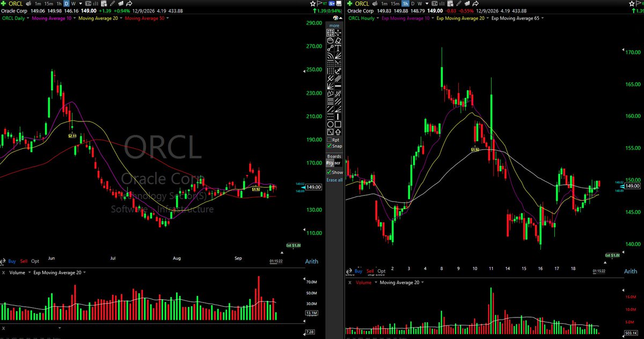Select the rectangle drawing tool
The height and width of the screenshot is (339, 644).
point(338,124)
